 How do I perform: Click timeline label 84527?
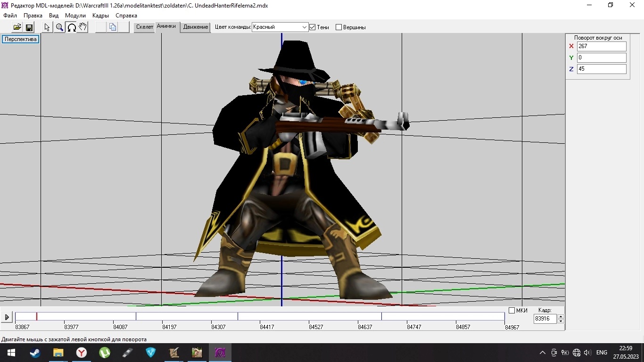pos(316,327)
